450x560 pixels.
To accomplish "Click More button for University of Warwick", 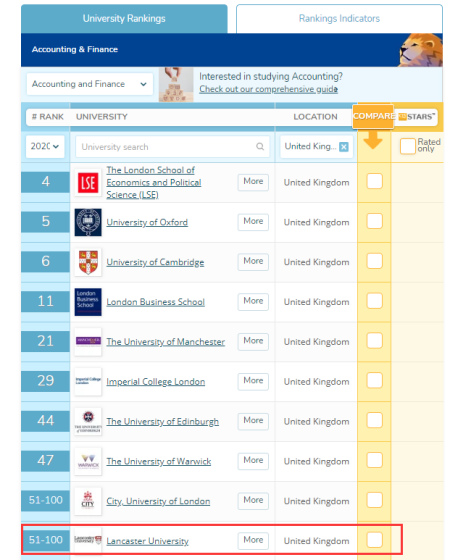I will (x=253, y=461).
